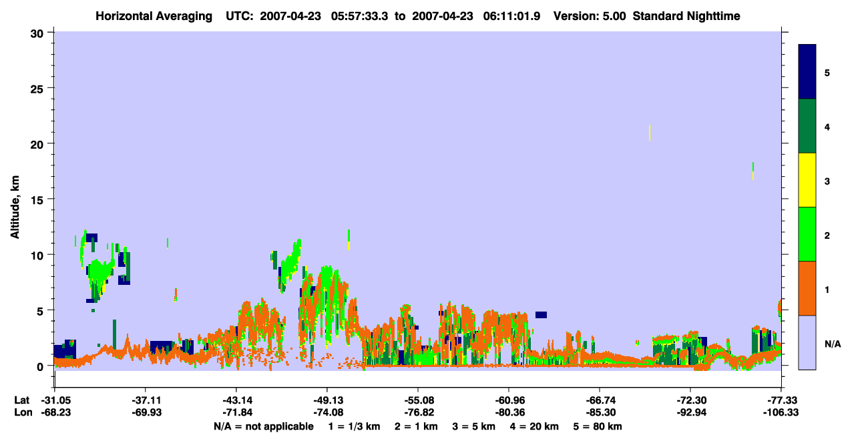Click the 25 altitude tick label
The image size is (868, 445).
[38, 88]
